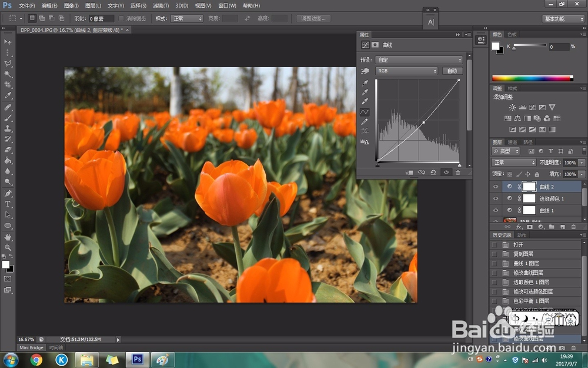Delete adjustment layer from Properties panel trash
This screenshot has width=588, height=368.
[x=457, y=173]
